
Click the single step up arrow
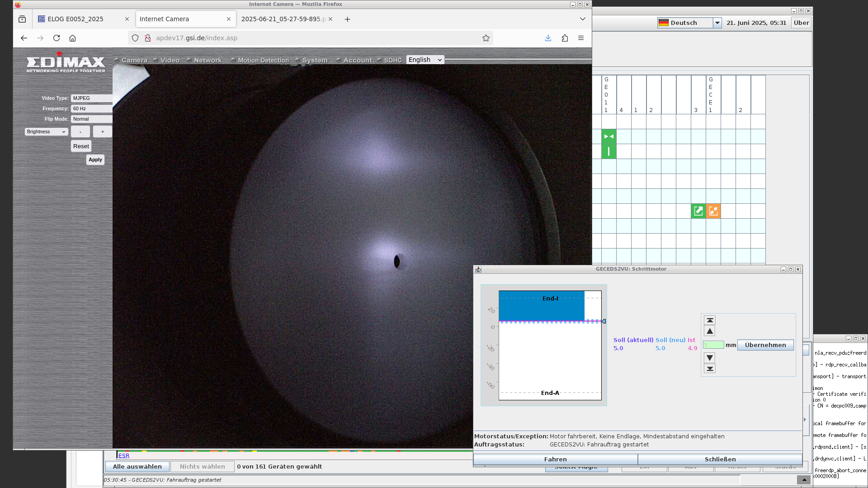click(710, 331)
